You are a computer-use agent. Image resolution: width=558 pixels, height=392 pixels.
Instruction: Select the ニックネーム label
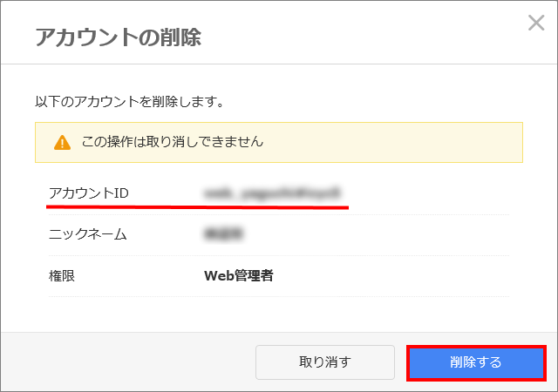click(x=87, y=234)
